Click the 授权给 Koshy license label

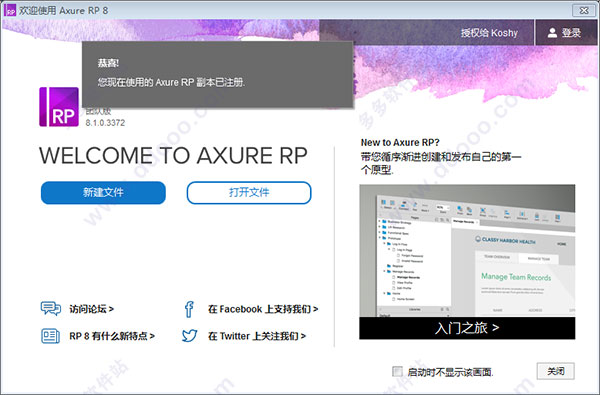click(489, 33)
